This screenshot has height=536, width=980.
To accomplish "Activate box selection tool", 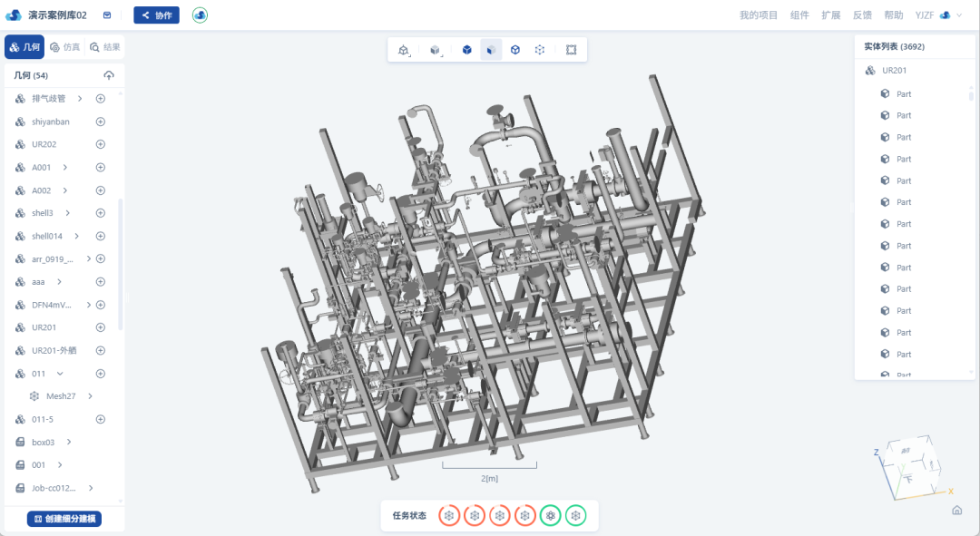I will [x=572, y=50].
